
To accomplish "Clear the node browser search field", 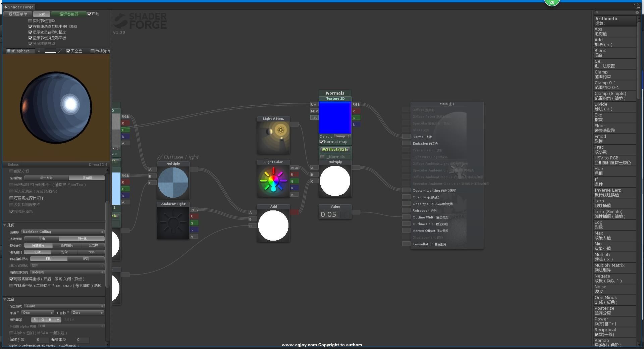I will pyautogui.click(x=637, y=12).
